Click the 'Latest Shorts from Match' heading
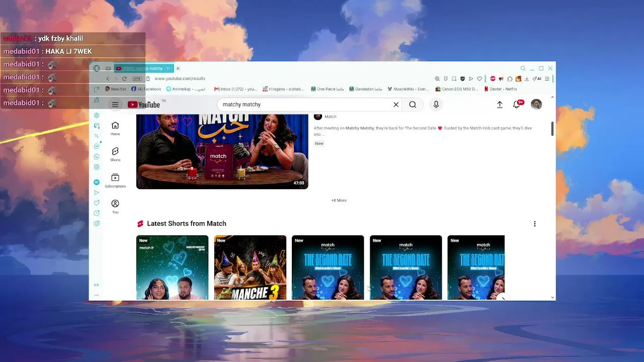The image size is (644, 362). [x=187, y=224]
